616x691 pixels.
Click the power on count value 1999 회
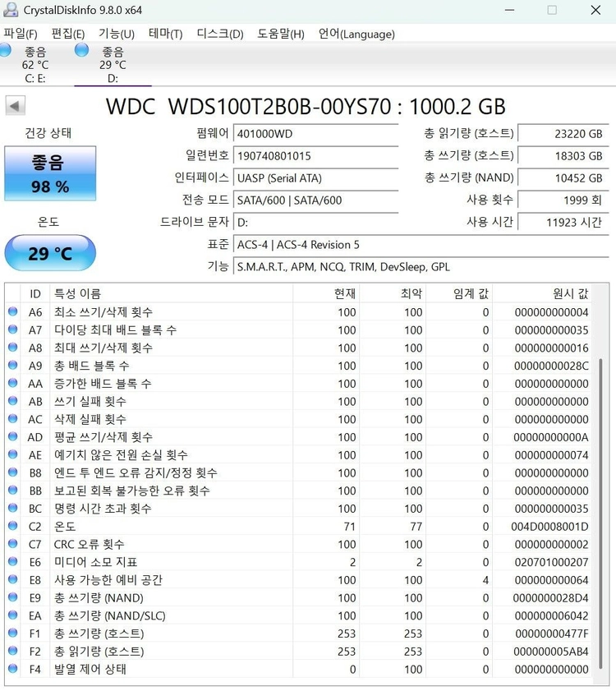tap(563, 200)
